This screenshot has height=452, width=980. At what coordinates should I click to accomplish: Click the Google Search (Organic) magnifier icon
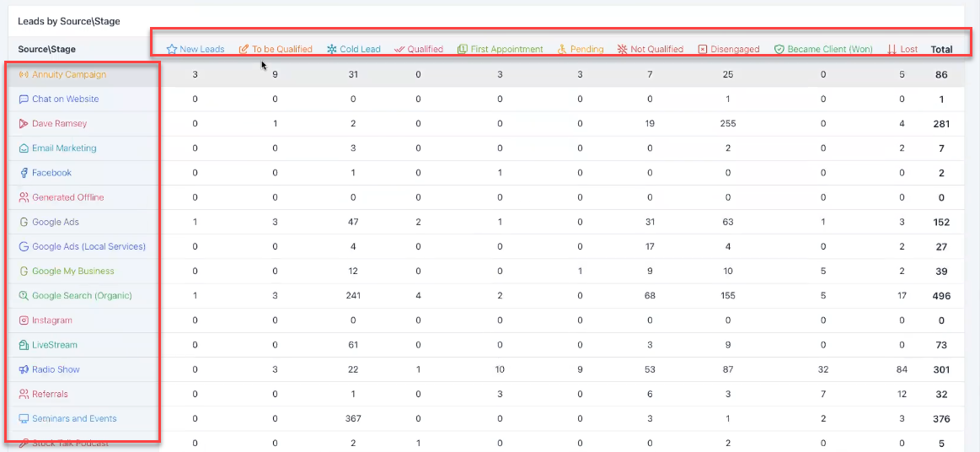(x=24, y=296)
